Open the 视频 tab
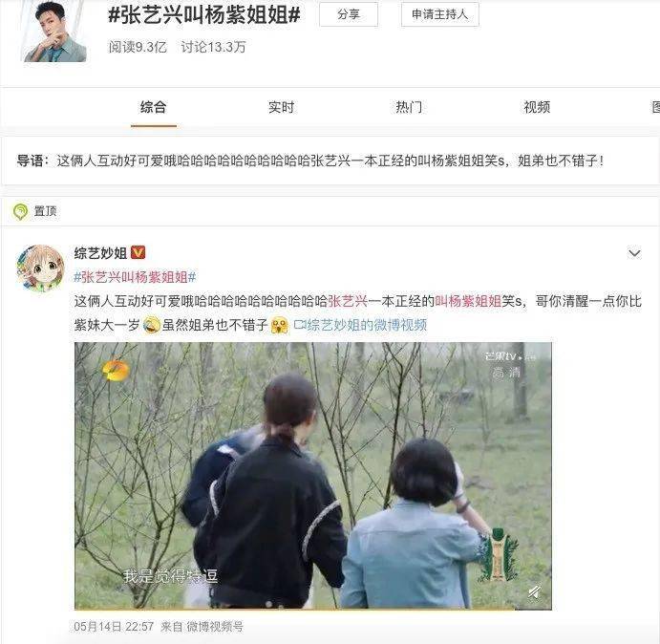660x644 pixels. (537, 107)
